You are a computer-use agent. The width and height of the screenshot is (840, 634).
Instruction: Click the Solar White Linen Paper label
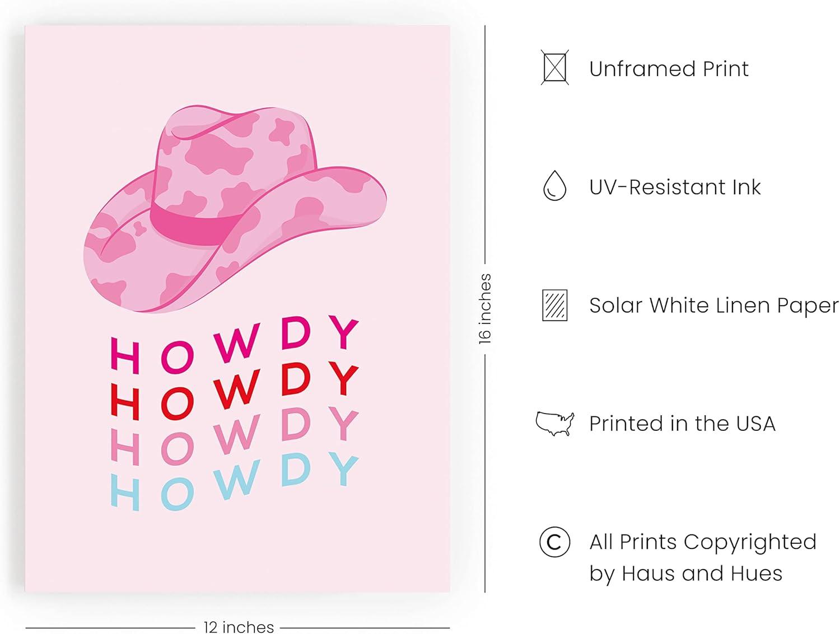(714, 306)
